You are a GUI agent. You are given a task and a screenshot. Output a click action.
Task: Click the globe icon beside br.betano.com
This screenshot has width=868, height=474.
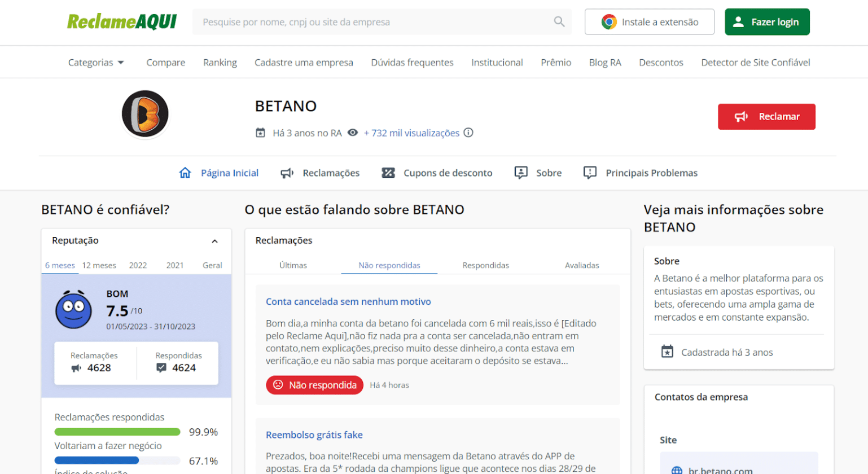[x=677, y=471]
